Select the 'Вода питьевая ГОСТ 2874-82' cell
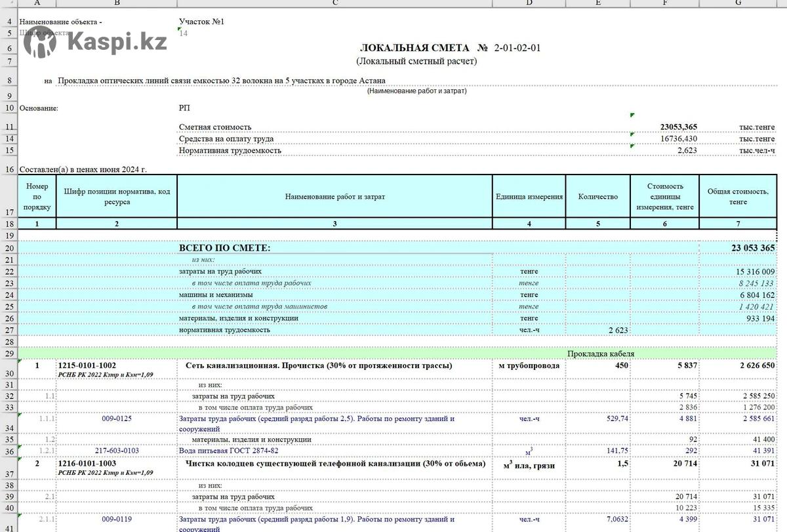This screenshot has width=787, height=532. (228, 451)
